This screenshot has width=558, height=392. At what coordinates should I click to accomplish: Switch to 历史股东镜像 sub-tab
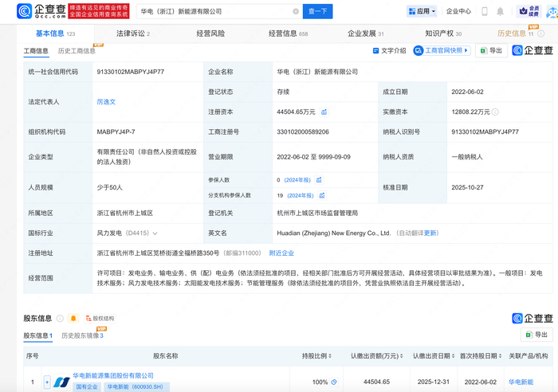tap(81, 335)
